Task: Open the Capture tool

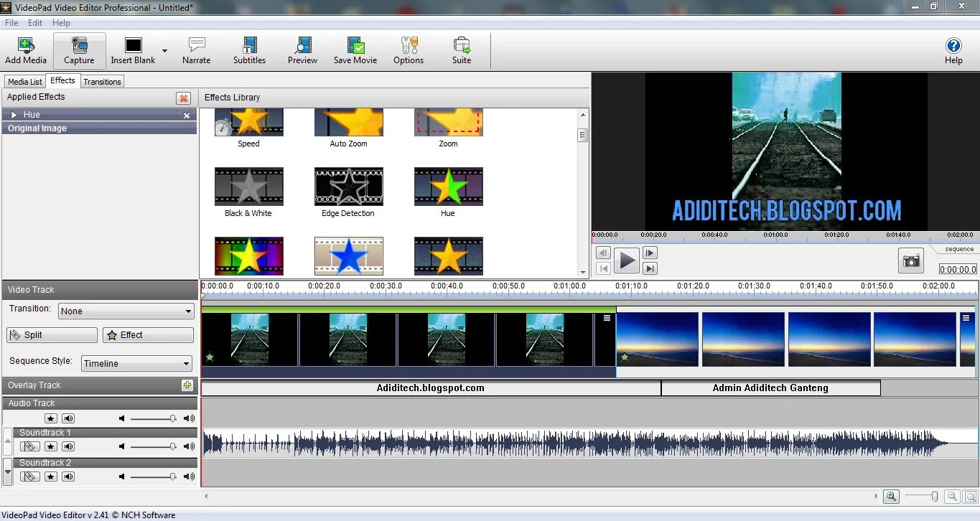Action: 79,51
